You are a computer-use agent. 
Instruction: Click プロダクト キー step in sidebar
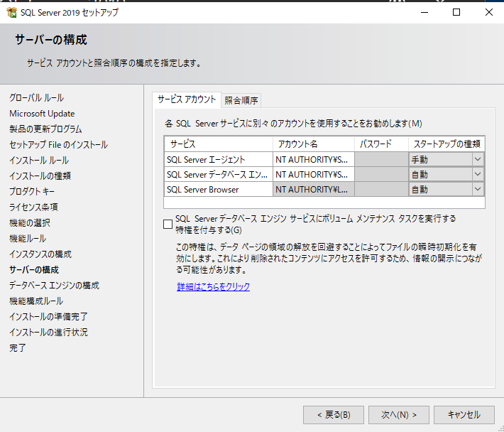32,191
